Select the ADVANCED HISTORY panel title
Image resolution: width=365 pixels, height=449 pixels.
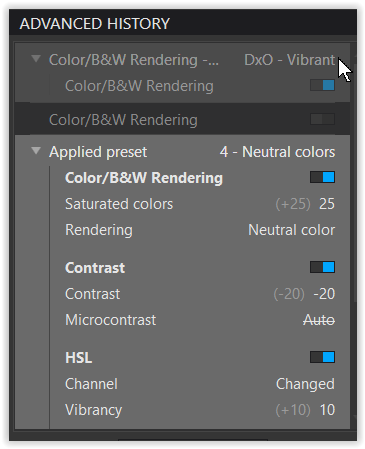95,24
